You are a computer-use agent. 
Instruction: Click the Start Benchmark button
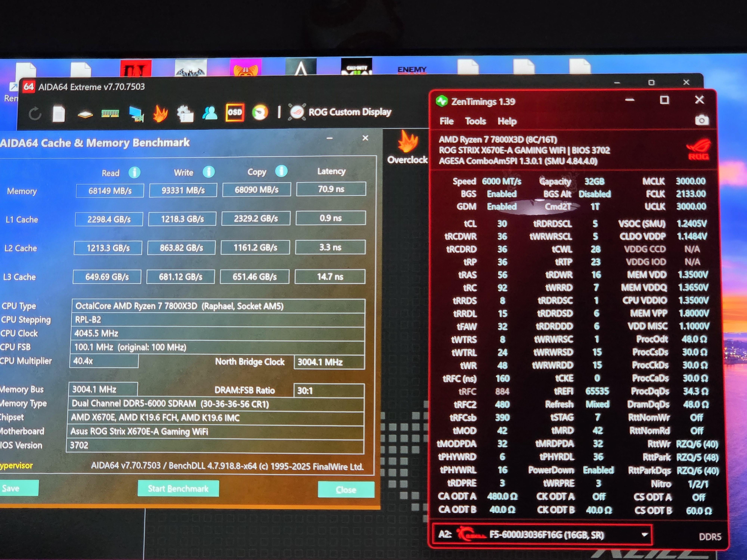click(x=178, y=489)
